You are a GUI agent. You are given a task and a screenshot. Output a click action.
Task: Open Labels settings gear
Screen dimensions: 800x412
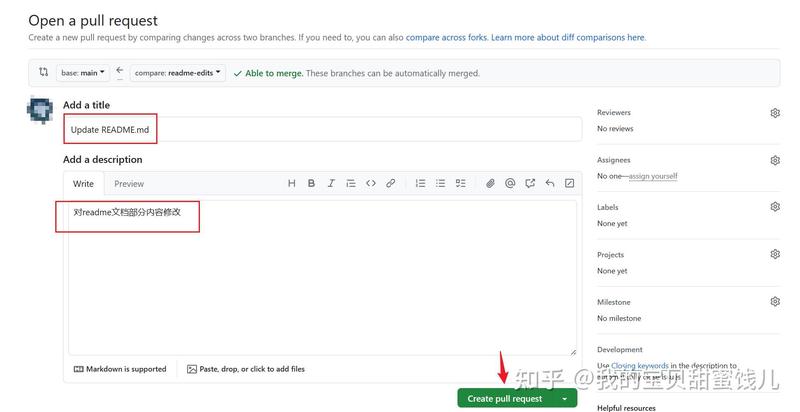point(775,207)
